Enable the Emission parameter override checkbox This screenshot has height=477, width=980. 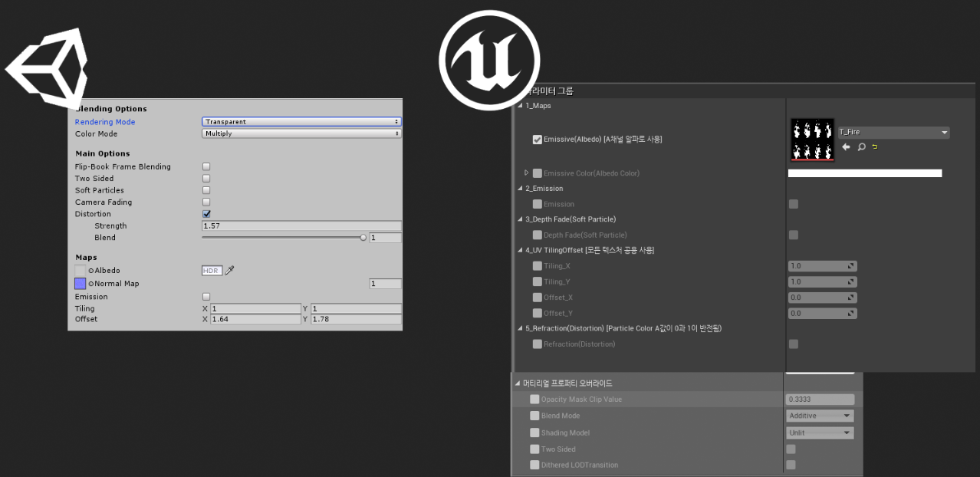pos(538,204)
